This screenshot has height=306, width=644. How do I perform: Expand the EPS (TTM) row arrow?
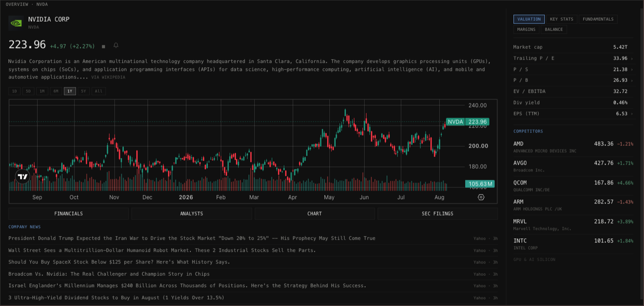click(x=632, y=114)
